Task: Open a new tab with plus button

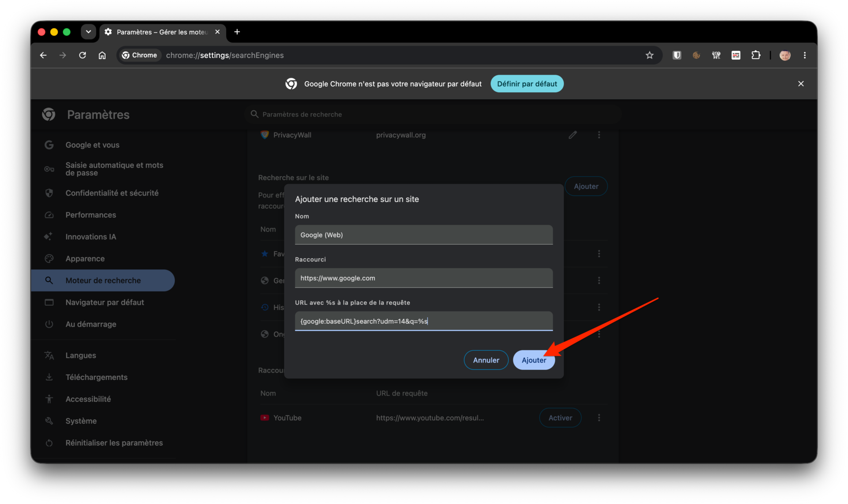Action: (237, 32)
